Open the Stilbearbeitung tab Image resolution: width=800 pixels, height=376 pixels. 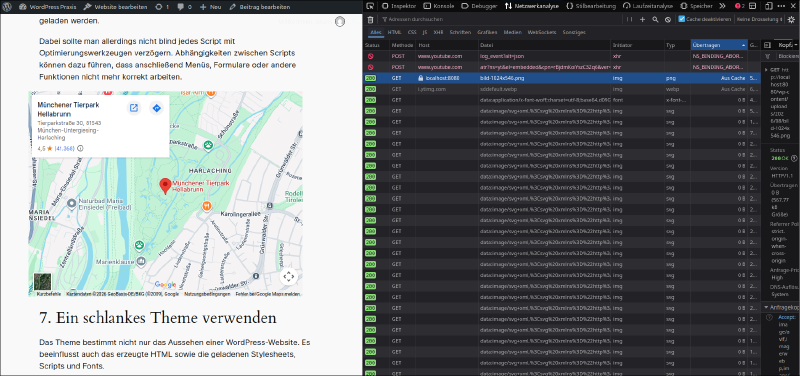coord(591,7)
